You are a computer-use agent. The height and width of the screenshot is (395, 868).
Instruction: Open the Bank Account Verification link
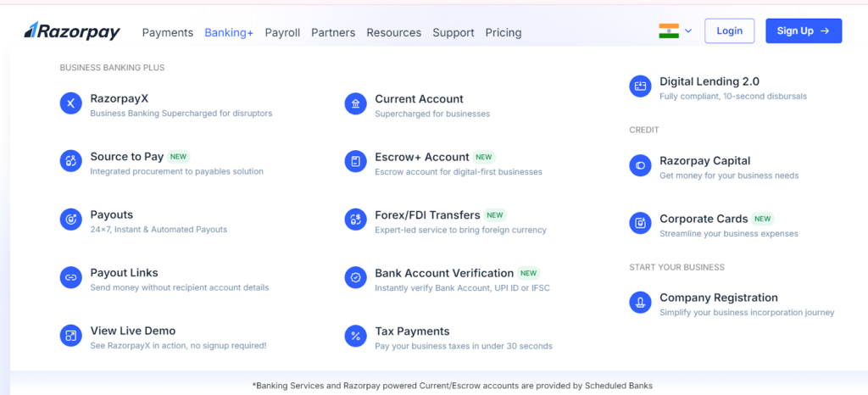click(x=444, y=273)
